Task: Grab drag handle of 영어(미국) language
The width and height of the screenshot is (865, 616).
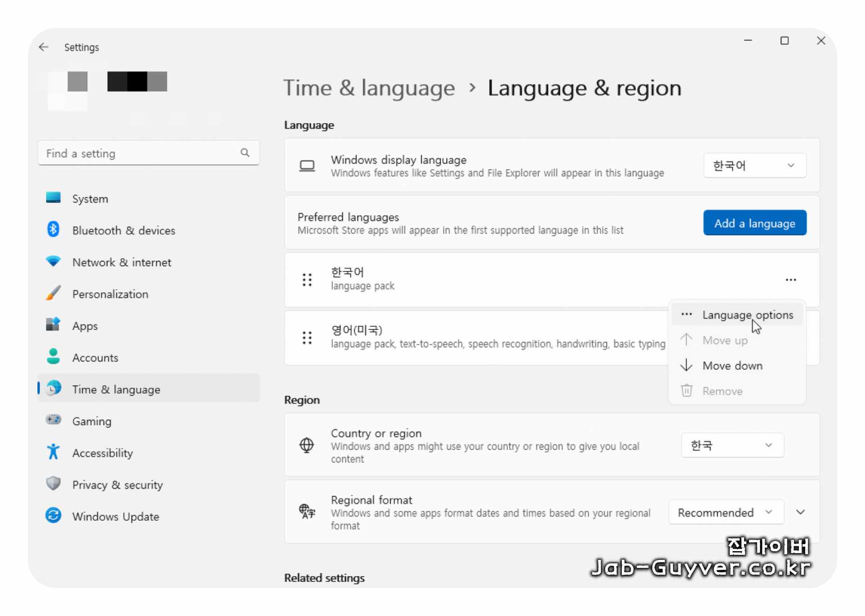Action: [x=307, y=337]
